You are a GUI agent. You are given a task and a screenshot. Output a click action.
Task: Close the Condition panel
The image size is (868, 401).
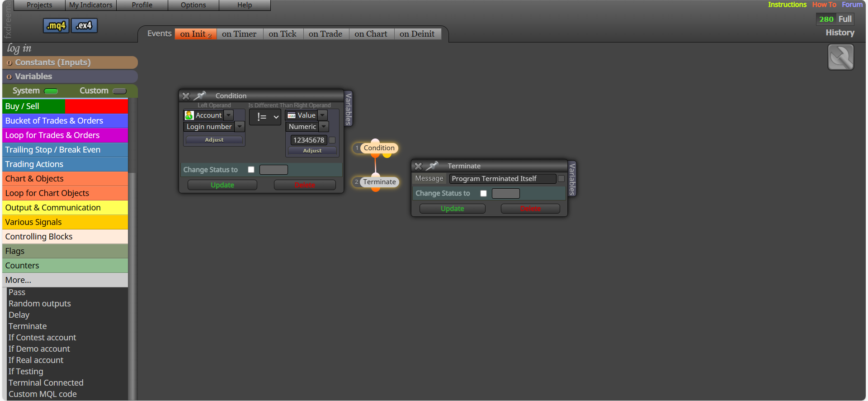coord(186,96)
